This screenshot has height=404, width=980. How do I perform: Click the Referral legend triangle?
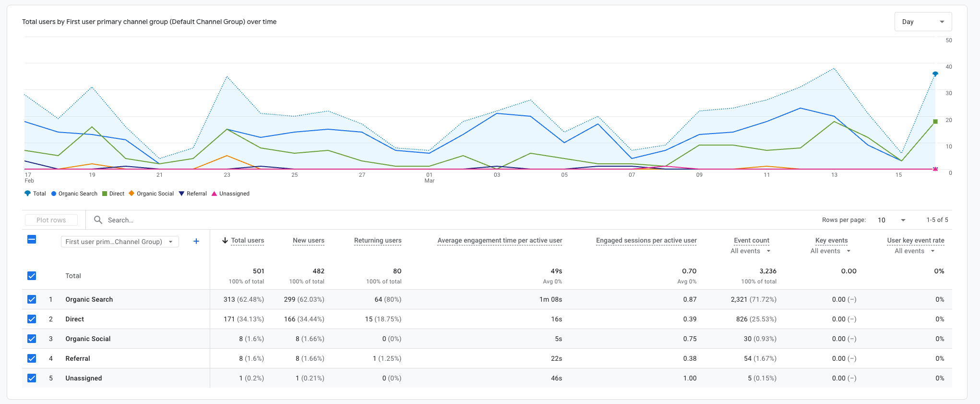pos(181,194)
